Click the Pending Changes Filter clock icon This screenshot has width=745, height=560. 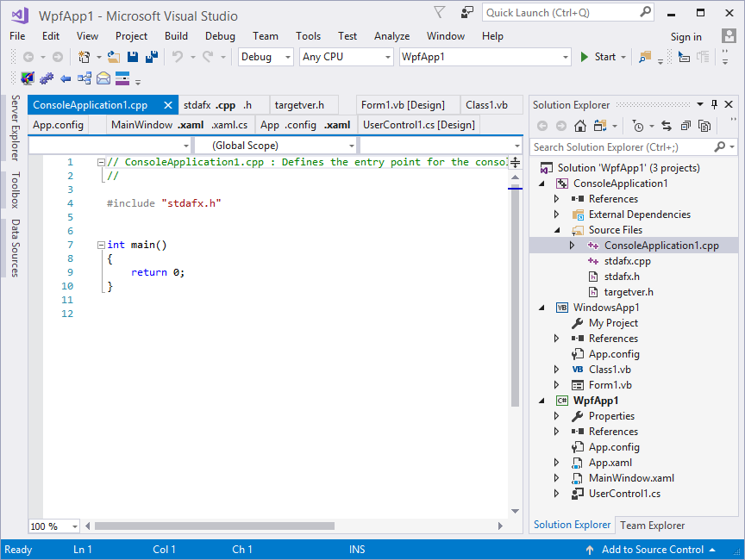point(637,126)
